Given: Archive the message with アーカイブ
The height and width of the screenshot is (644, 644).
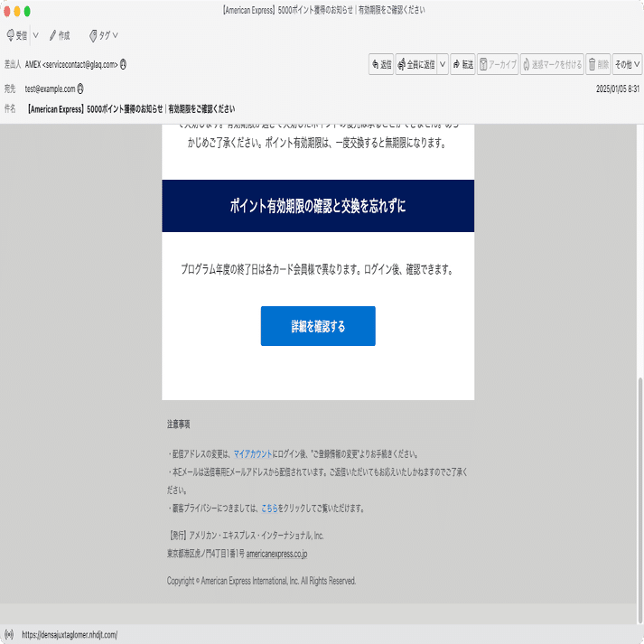Looking at the screenshot, I should 498,64.
